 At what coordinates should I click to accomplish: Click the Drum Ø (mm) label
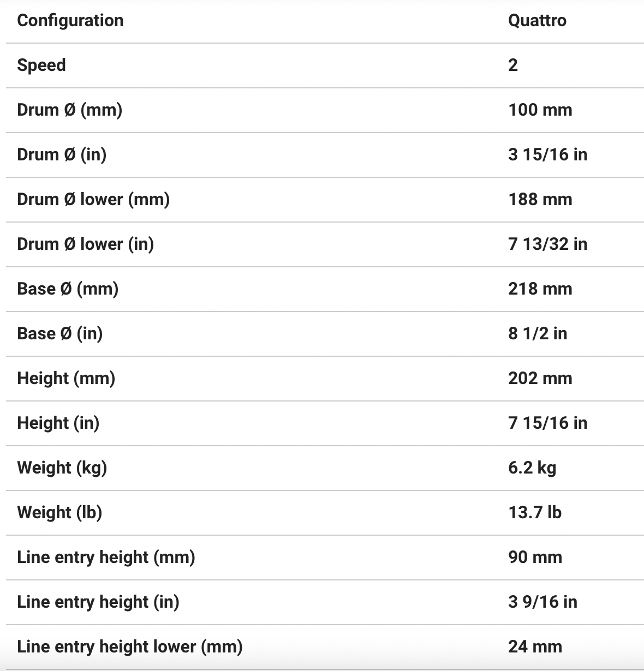click(x=69, y=110)
